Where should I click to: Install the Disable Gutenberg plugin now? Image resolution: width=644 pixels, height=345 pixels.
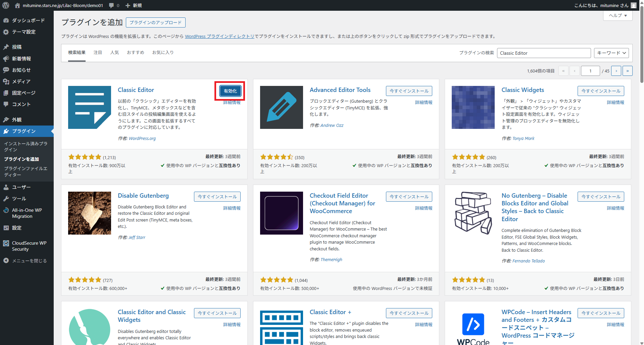pyautogui.click(x=217, y=197)
